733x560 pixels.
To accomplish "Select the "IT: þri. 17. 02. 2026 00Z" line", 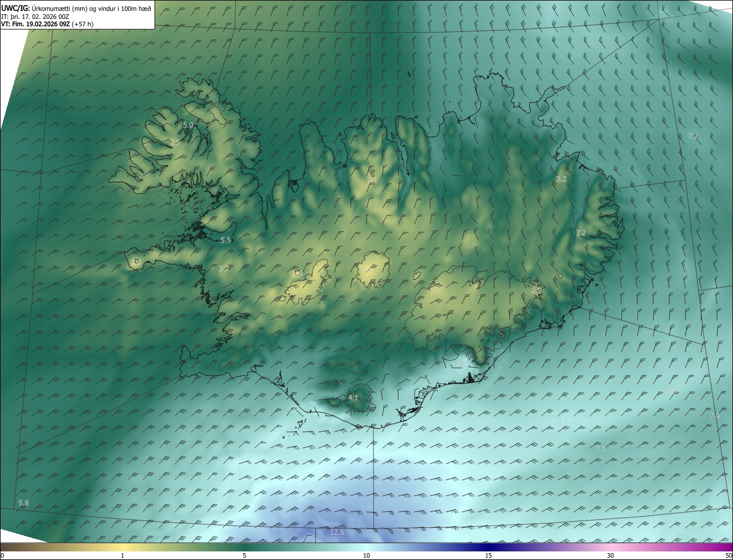I will coord(36,17).
